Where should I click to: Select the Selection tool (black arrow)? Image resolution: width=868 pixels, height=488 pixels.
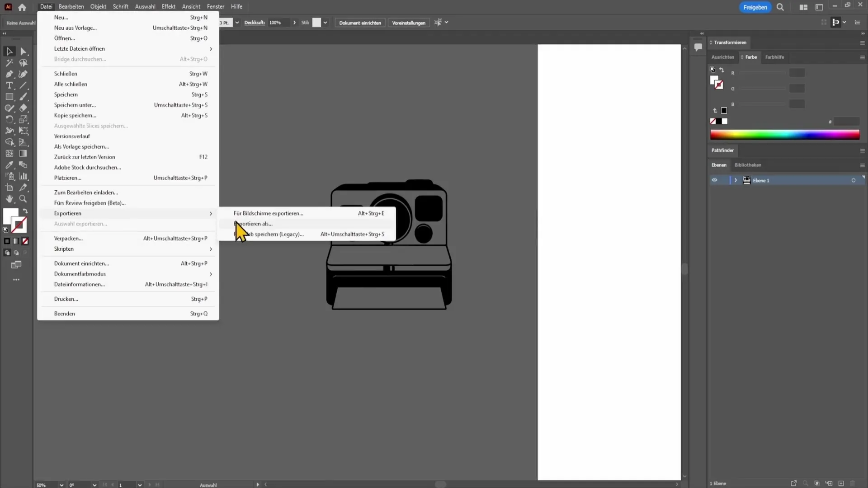click(x=9, y=52)
